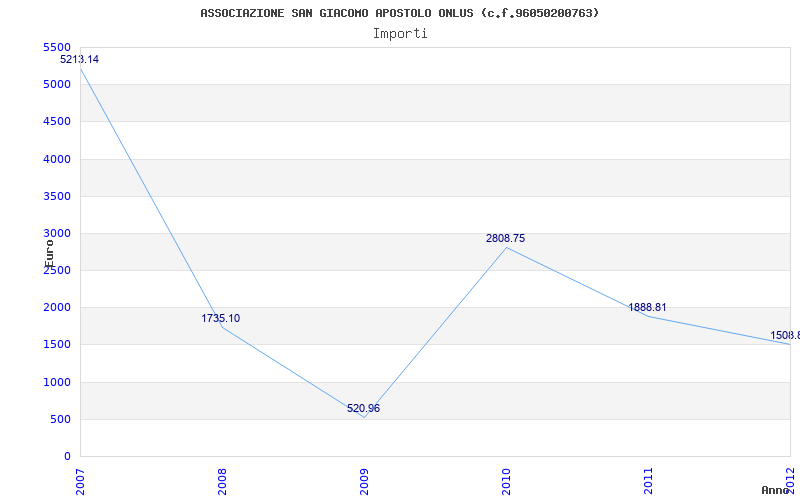This screenshot has width=800, height=500.
Task: Click the 4000 y-axis tick label
Action: 57,159
